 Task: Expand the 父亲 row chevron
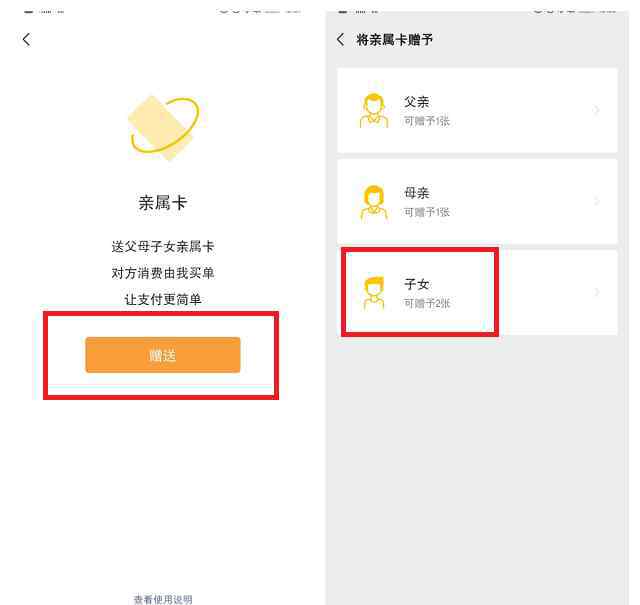[x=596, y=110]
